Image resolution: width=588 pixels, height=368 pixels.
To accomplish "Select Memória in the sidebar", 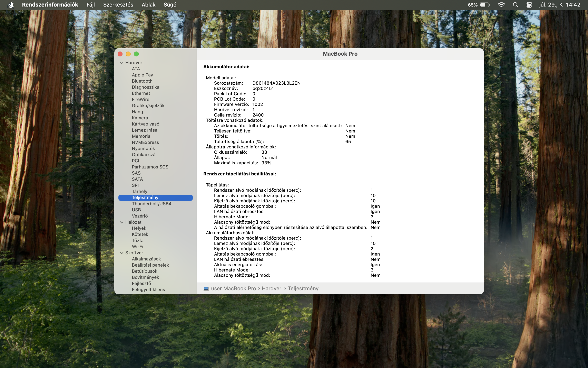I will [x=156, y=136].
